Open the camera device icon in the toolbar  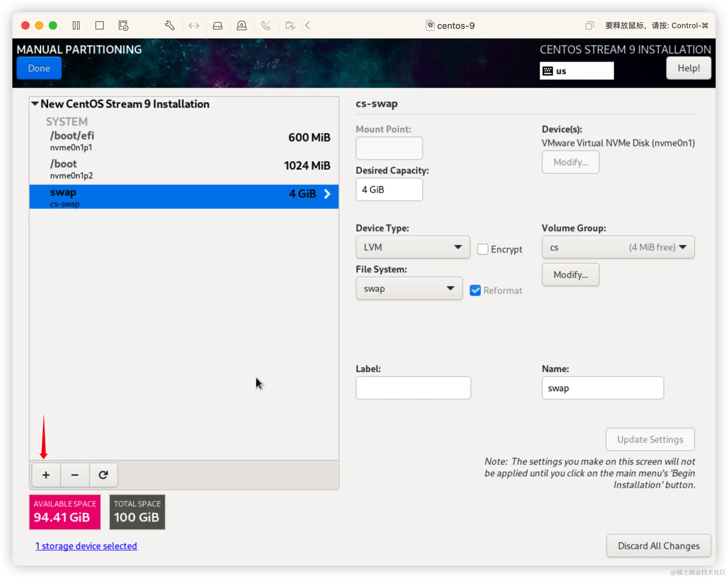(x=290, y=25)
